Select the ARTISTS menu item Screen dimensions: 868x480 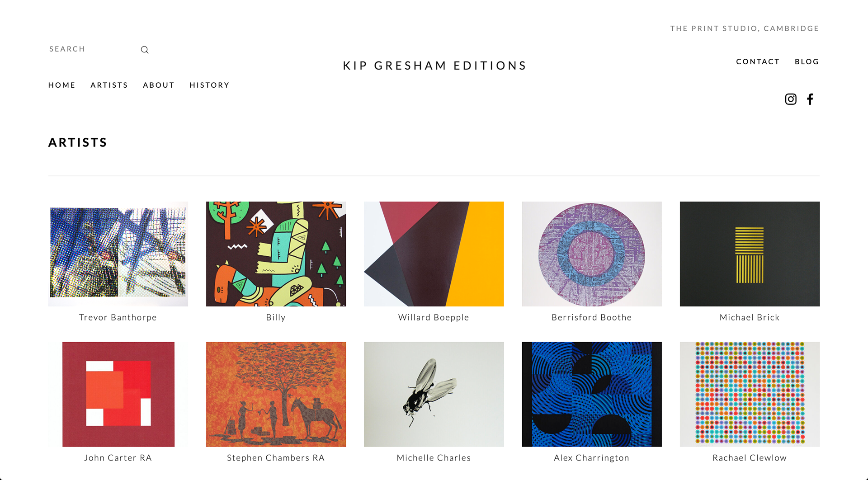click(x=109, y=85)
